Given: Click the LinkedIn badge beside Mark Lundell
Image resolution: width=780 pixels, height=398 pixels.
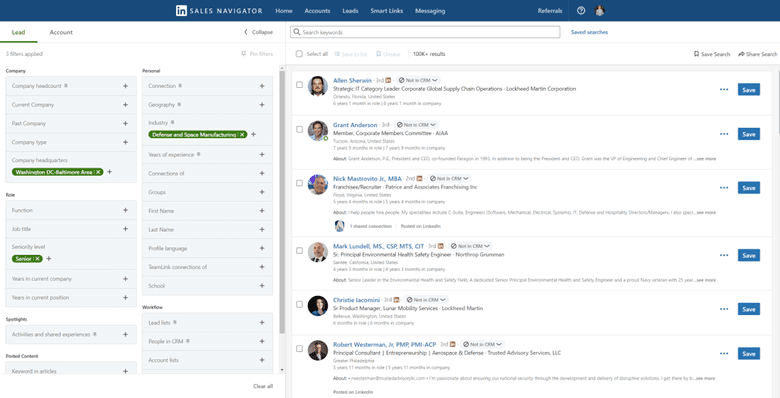Looking at the screenshot, I should (x=440, y=246).
